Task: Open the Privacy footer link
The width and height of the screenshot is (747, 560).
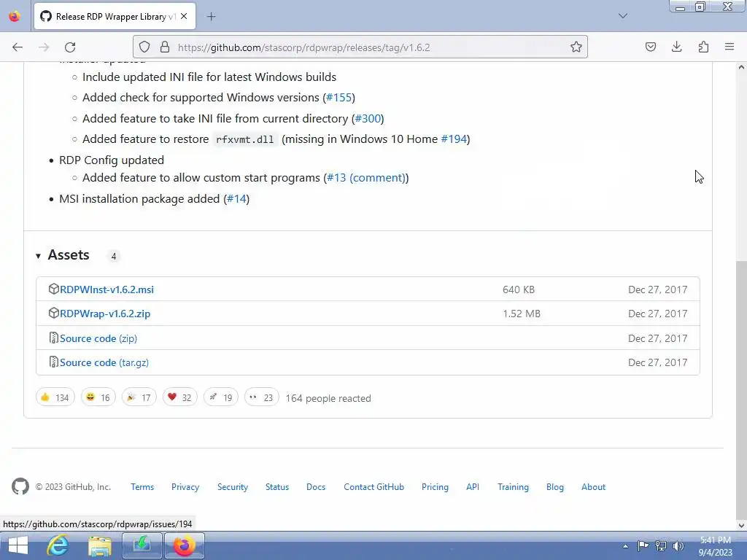Action: click(x=185, y=487)
